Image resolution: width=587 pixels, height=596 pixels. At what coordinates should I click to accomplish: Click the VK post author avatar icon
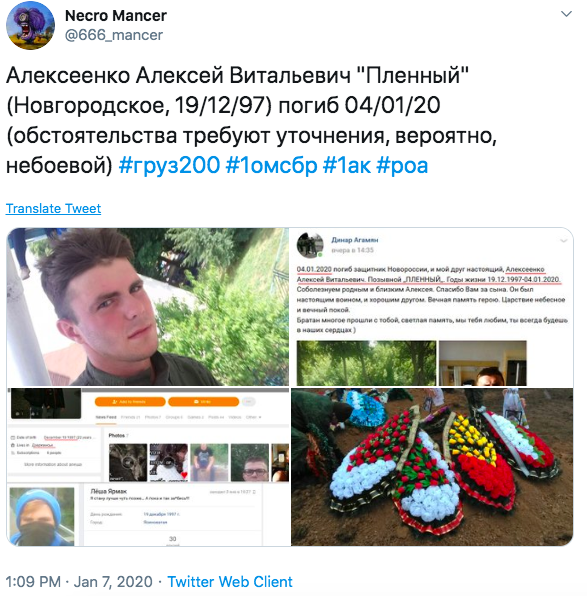tap(310, 245)
